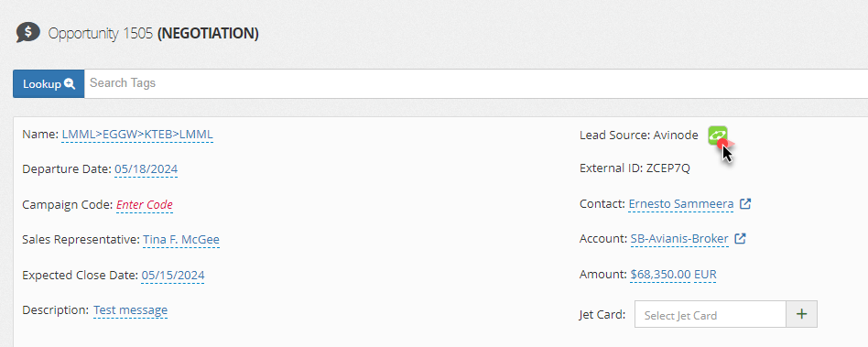Edit the name LMML>EGGW>KTEB>LMML
868x347 pixels.
137,135
